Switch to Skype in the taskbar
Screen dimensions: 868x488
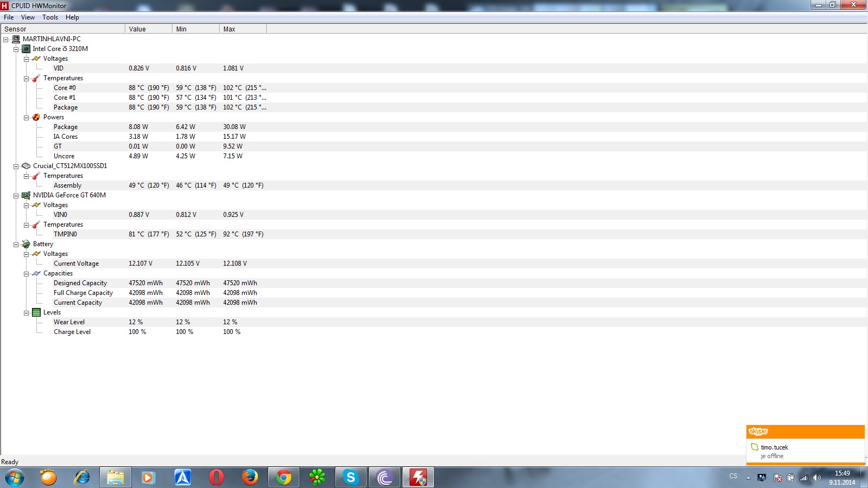pyautogui.click(x=350, y=478)
